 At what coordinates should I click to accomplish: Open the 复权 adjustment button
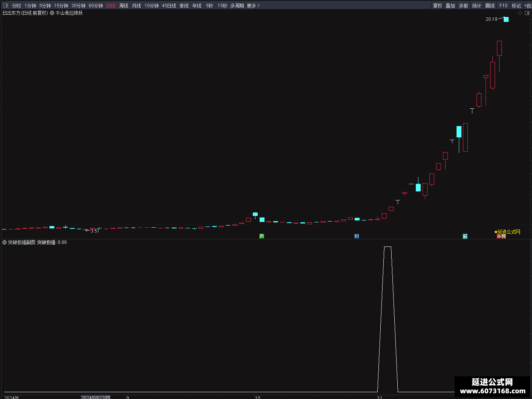click(x=437, y=6)
